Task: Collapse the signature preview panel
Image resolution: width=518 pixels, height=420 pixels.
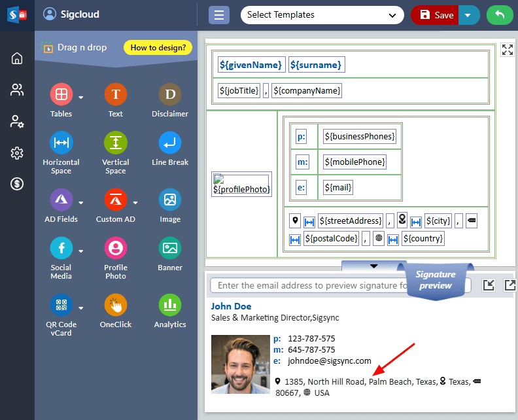Action: [373, 266]
